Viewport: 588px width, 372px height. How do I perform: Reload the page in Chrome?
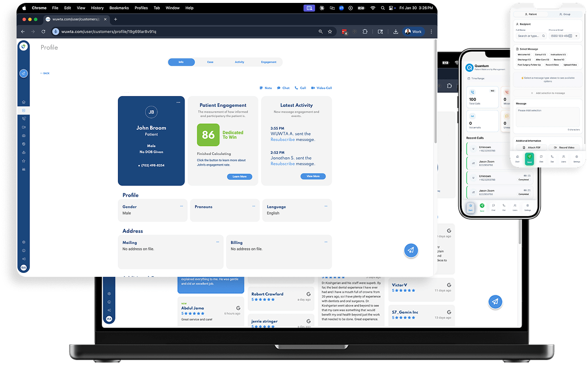click(43, 32)
